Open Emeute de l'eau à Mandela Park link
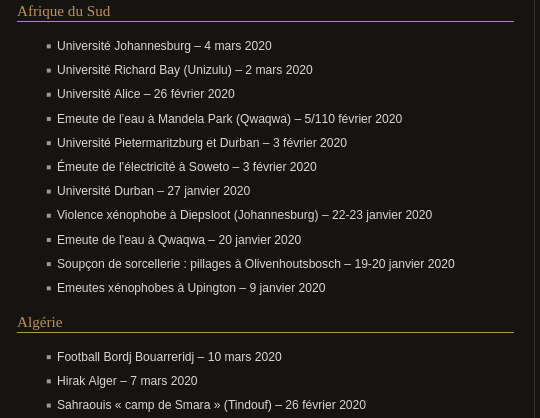The width and height of the screenshot is (540, 418). 229,119
